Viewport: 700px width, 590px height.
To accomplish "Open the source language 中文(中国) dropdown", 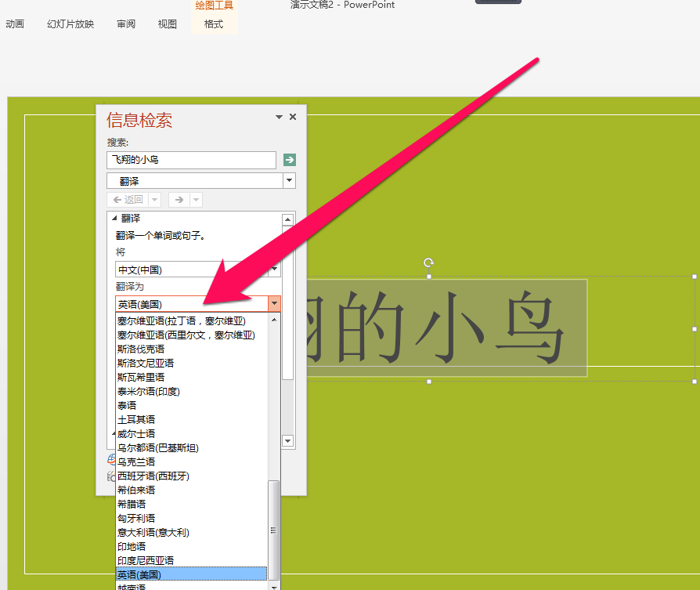I will tap(272, 269).
